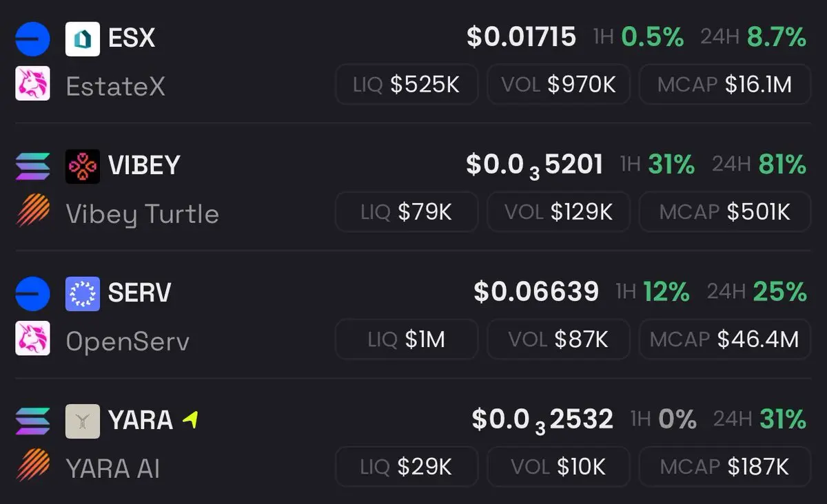Click the ESX price $0.01715

521,37
